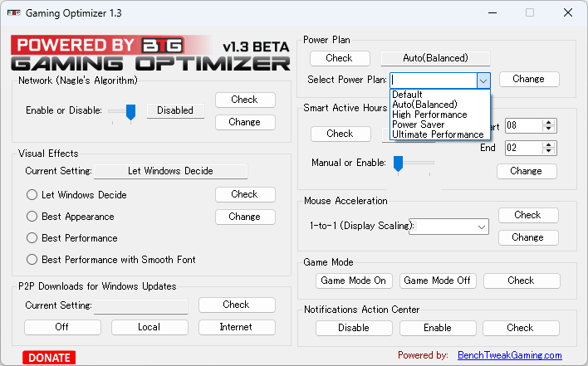This screenshot has width=588, height=366.
Task: Click the BTG app icon in title bar
Action: coord(14,13)
